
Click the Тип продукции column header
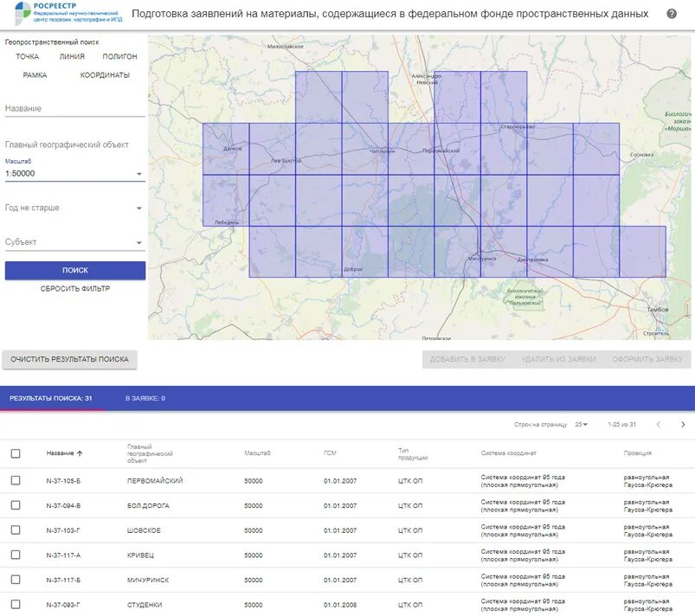point(413,454)
